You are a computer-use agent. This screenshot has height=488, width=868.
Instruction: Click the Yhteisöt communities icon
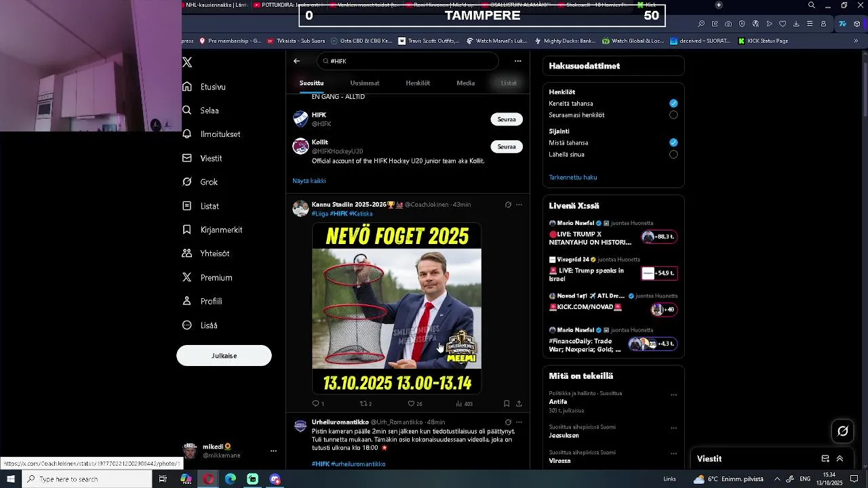(187, 253)
